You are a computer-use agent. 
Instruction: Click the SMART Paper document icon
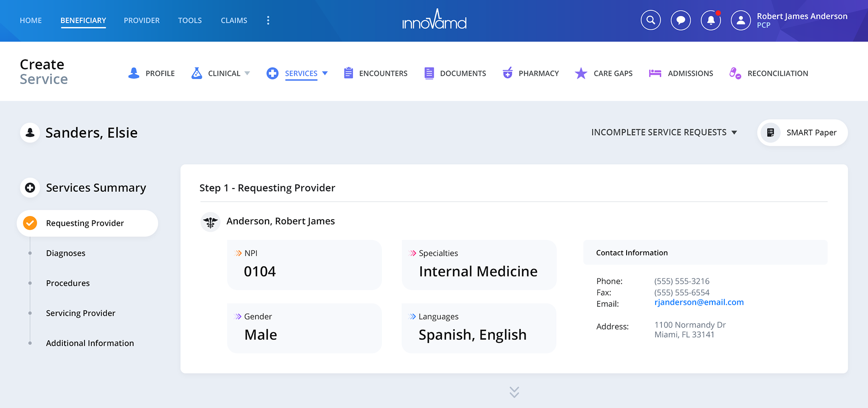(x=771, y=132)
